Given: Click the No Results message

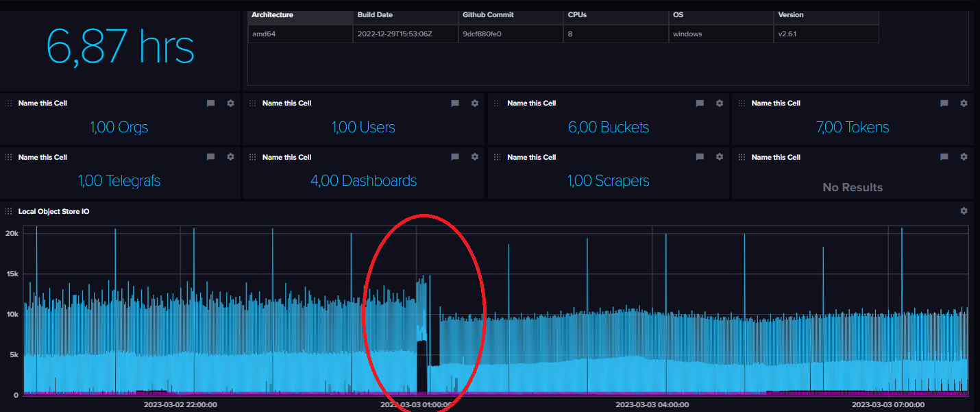Looking at the screenshot, I should point(853,187).
